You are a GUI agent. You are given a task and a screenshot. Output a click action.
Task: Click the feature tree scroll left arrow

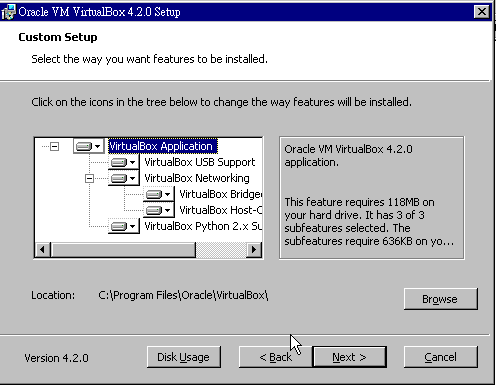42,249
